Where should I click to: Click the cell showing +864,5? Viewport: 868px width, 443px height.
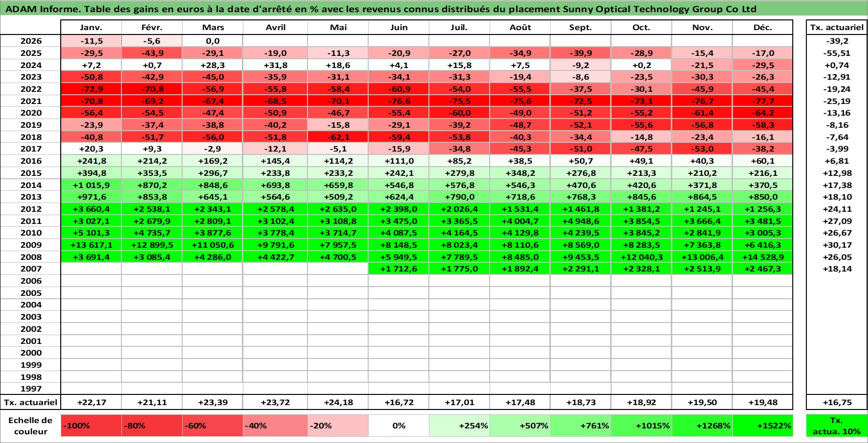coord(702,197)
